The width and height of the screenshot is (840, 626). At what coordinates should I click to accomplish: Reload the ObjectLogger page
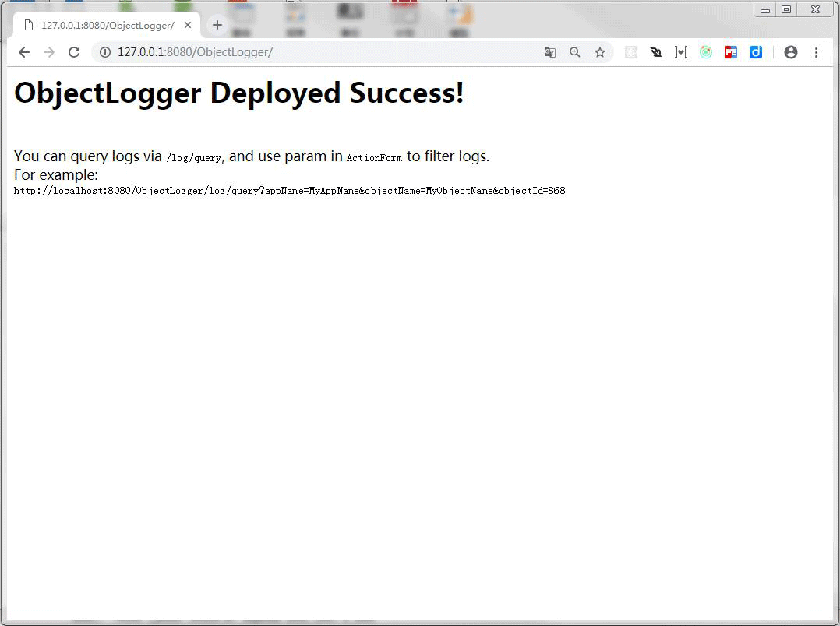pos(74,52)
